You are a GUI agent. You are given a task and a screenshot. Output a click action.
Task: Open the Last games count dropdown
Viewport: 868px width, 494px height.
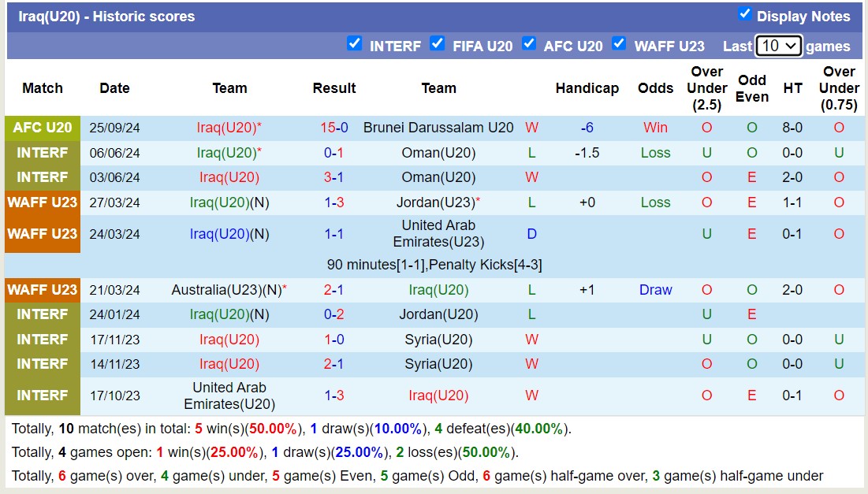[778, 46]
